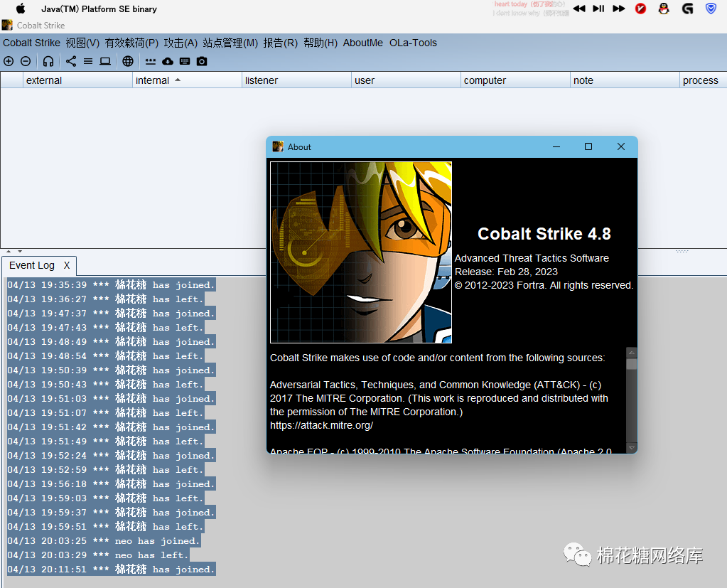Viewport: 727px width, 588px height.
Task: Sort by the note column header
Action: pyautogui.click(x=625, y=80)
